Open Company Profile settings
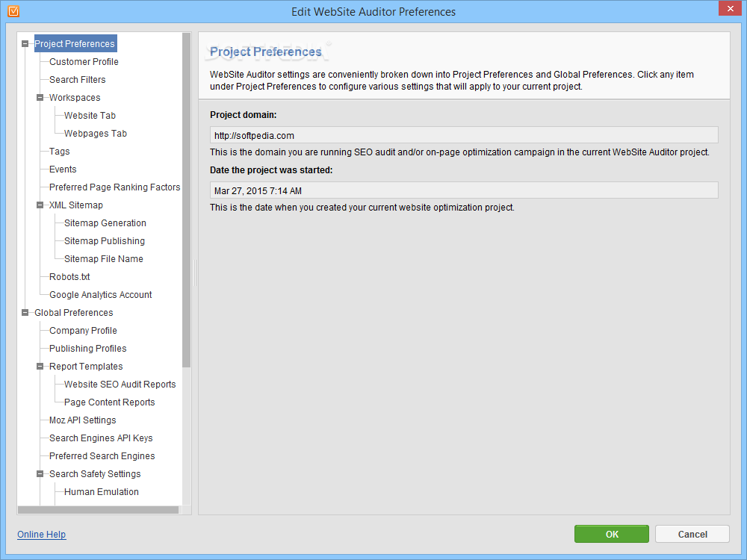 (x=83, y=331)
